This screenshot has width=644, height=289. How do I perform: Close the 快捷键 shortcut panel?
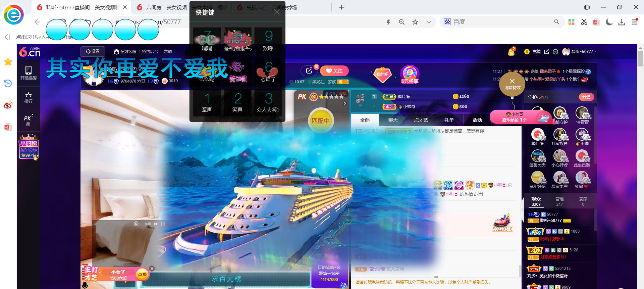click(277, 12)
